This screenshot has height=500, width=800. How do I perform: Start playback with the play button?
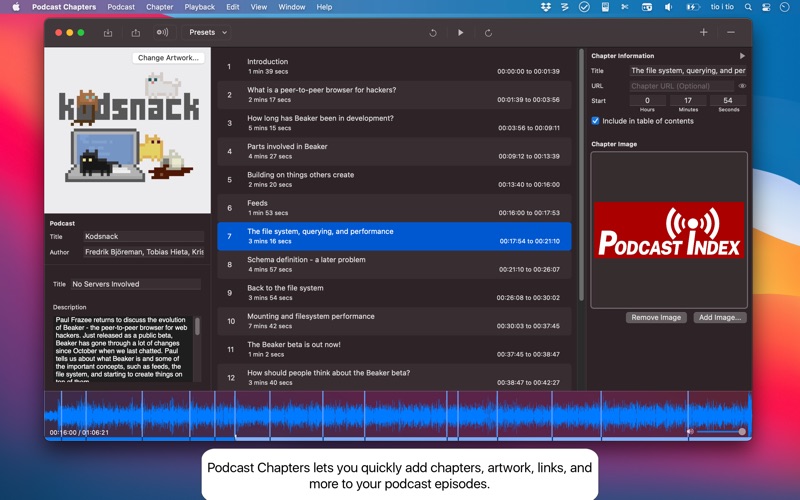coord(461,33)
